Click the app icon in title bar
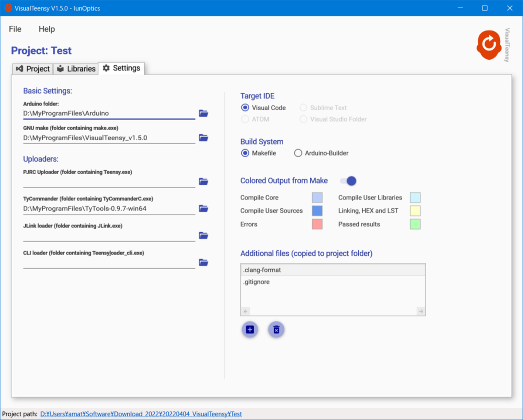 point(8,8)
